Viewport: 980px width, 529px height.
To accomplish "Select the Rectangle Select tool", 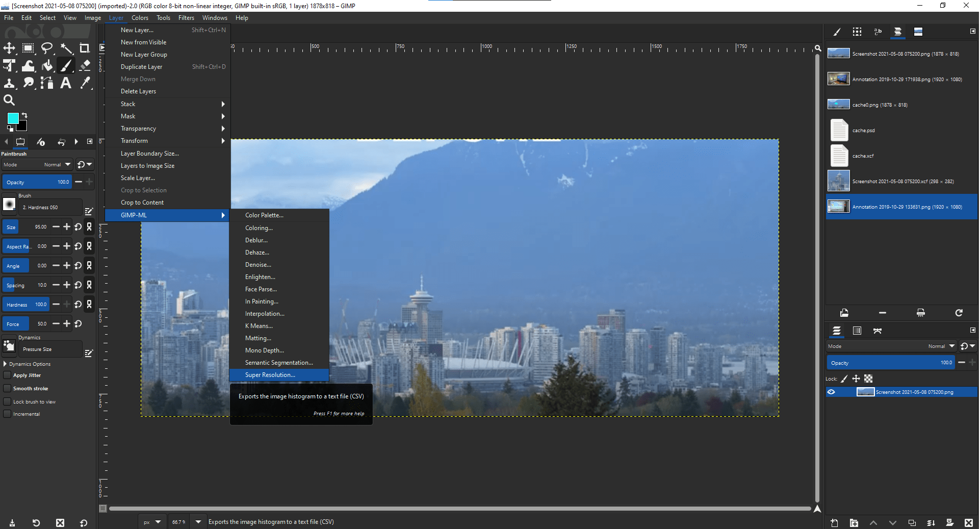I will point(28,48).
